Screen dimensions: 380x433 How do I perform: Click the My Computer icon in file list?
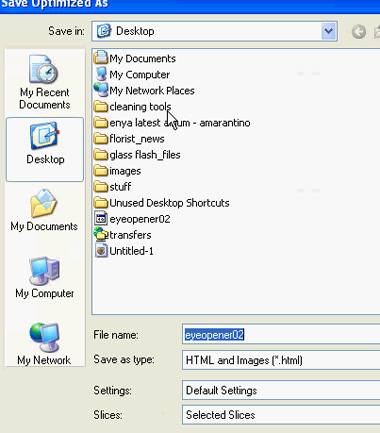coord(101,74)
